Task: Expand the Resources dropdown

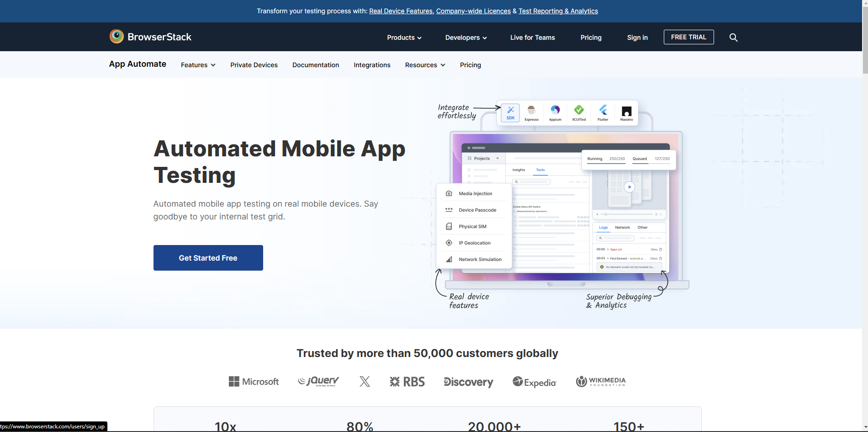Action: tap(425, 65)
